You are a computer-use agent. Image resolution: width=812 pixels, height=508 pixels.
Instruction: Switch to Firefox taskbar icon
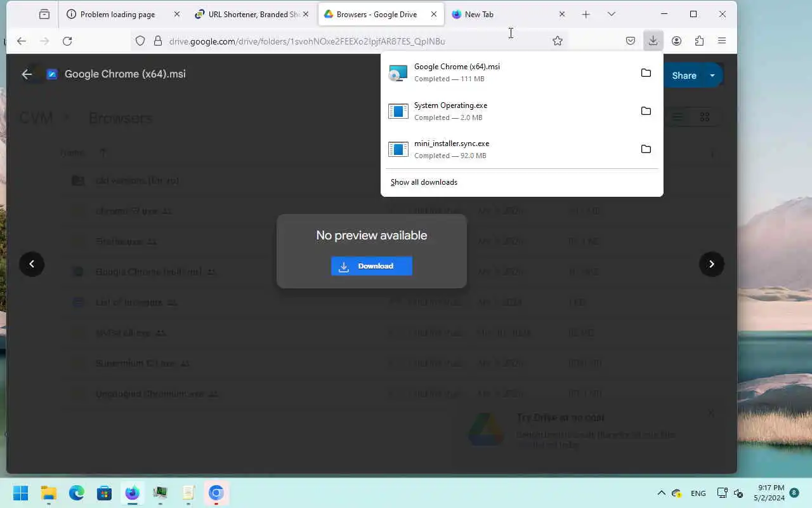click(132, 493)
